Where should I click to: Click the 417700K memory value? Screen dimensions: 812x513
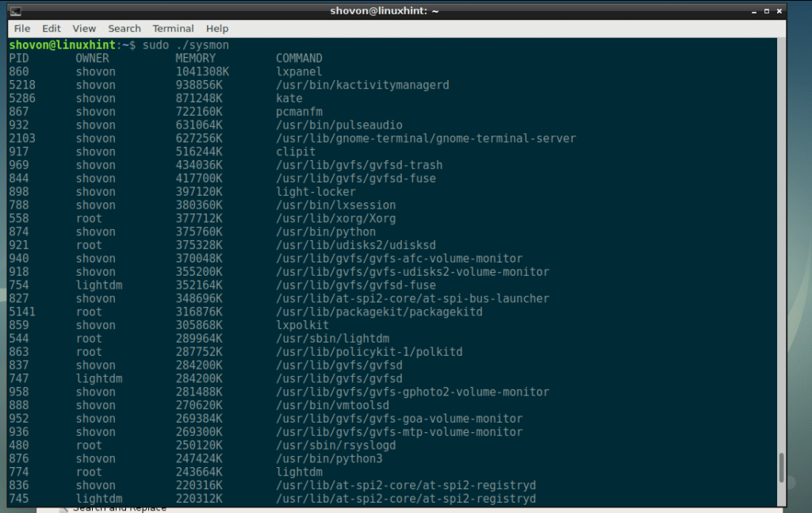pyautogui.click(x=199, y=178)
